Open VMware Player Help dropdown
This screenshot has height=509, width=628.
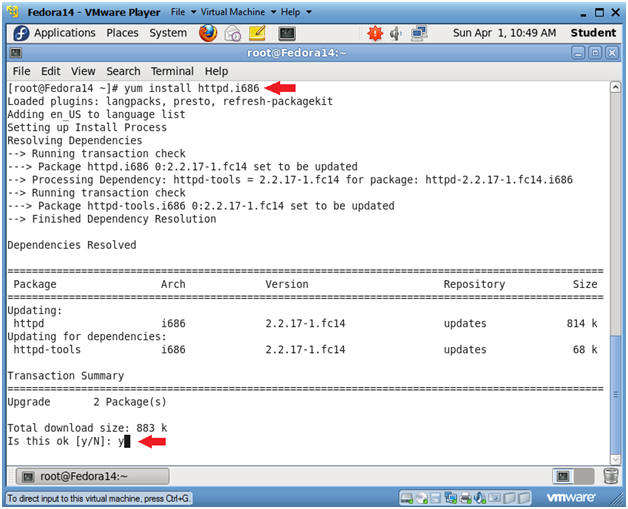coord(296,12)
